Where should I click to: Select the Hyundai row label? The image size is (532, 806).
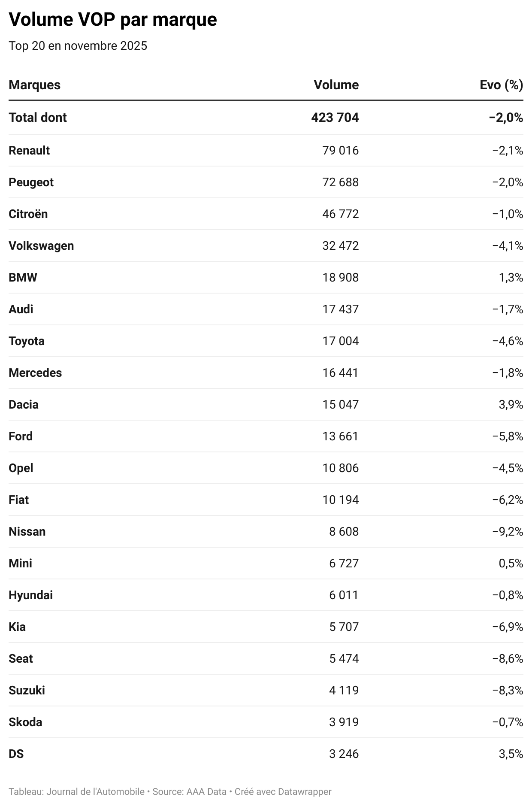(30, 595)
